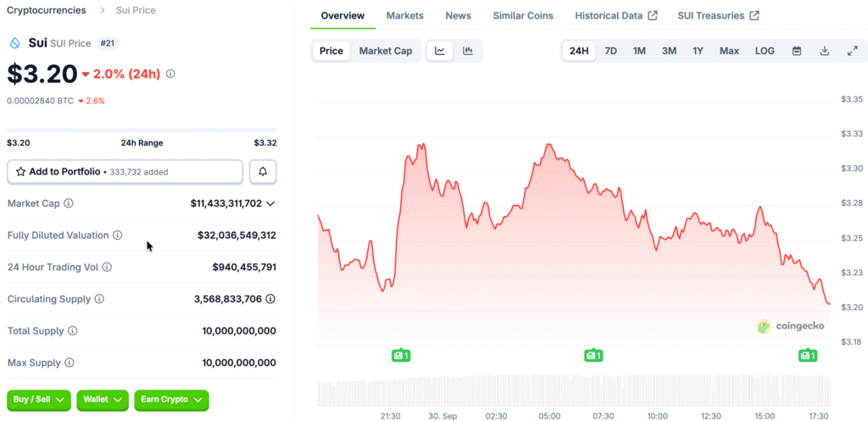Click Circulating Supply info icon
The width and height of the screenshot is (868, 421).
99,299
